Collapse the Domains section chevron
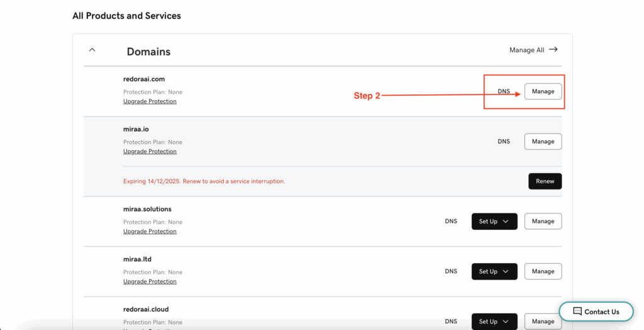This screenshot has width=644, height=330. point(92,50)
